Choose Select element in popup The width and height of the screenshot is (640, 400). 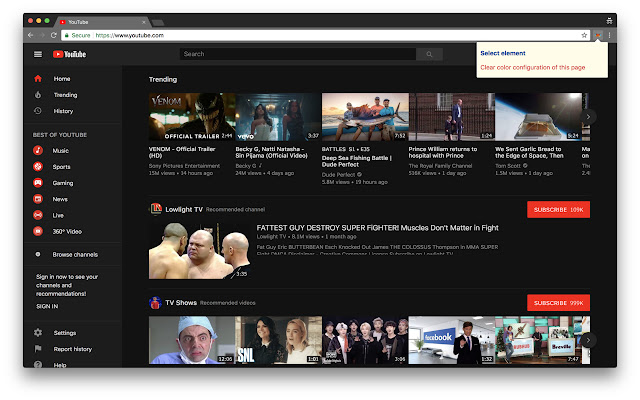503,53
